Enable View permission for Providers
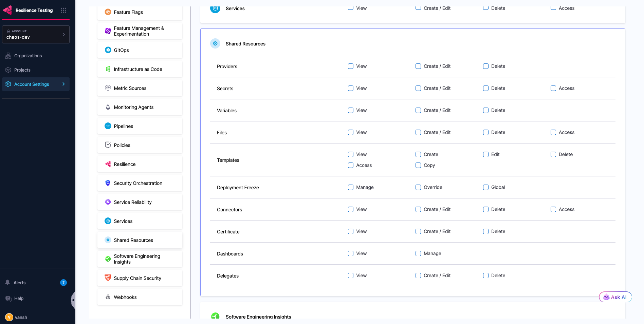 click(351, 66)
